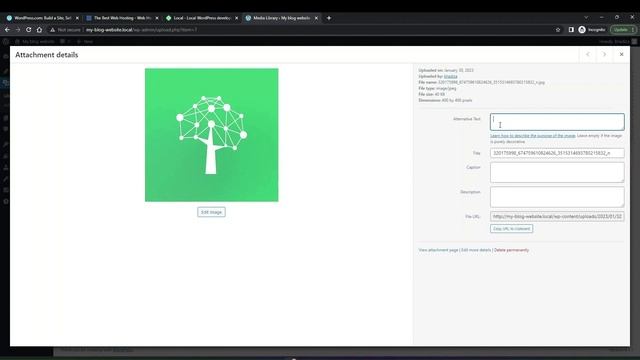Viewport: 640px width, 360px height.
Task: Close the Local WordPress tab
Action: click(236, 18)
